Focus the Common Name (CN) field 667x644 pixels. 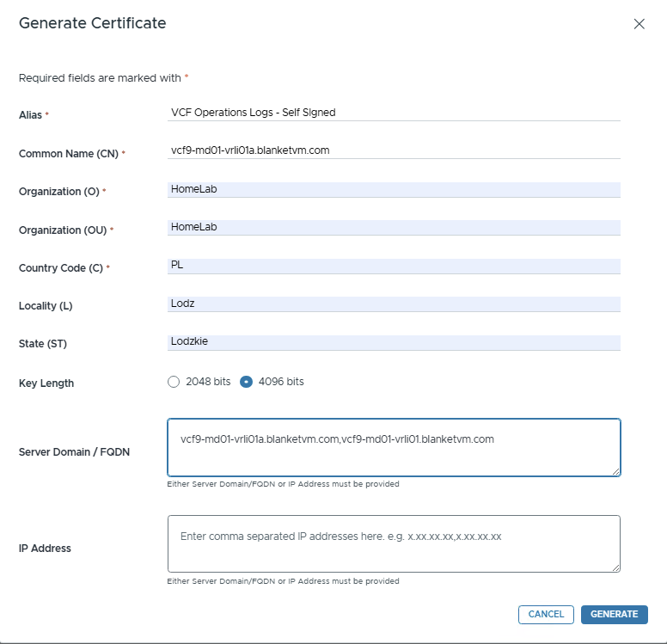click(x=394, y=150)
